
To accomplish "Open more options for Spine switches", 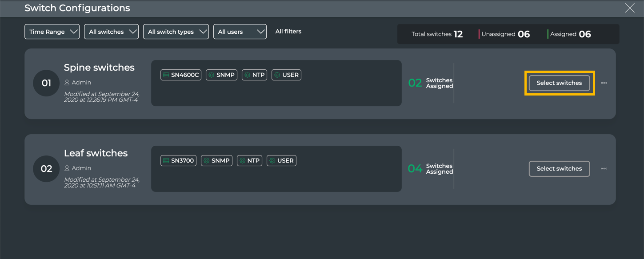I will point(604,83).
